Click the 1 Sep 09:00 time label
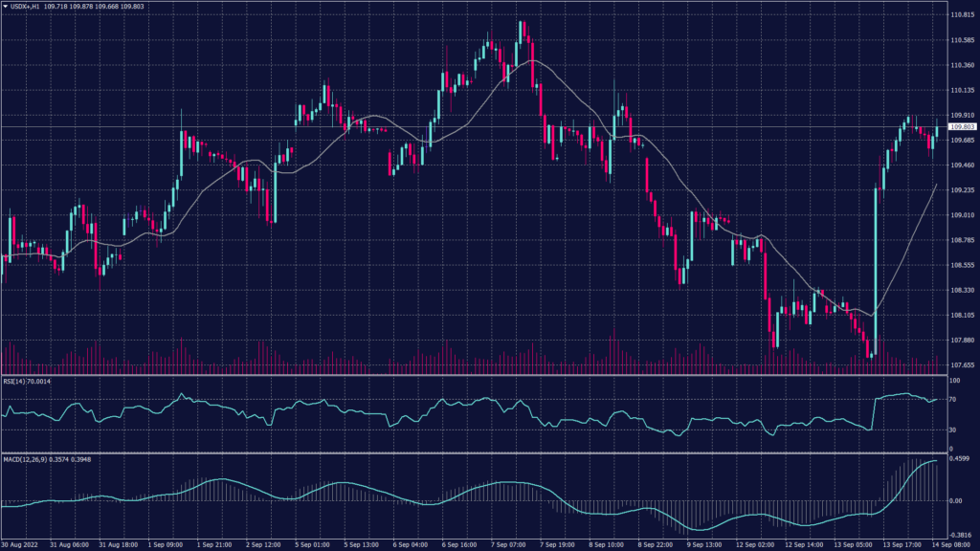This screenshot has height=551, width=980. [x=167, y=544]
